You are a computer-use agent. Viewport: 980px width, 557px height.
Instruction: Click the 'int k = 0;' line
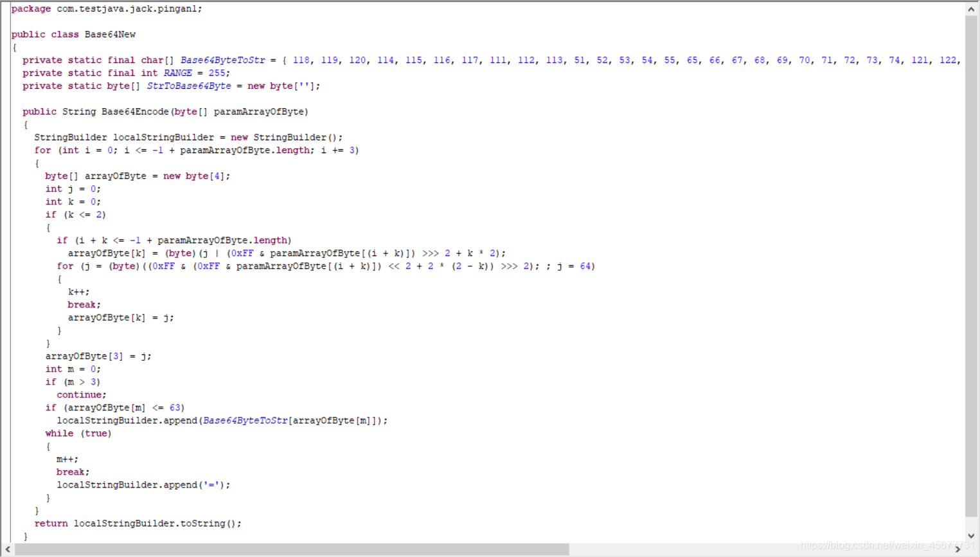tap(73, 202)
